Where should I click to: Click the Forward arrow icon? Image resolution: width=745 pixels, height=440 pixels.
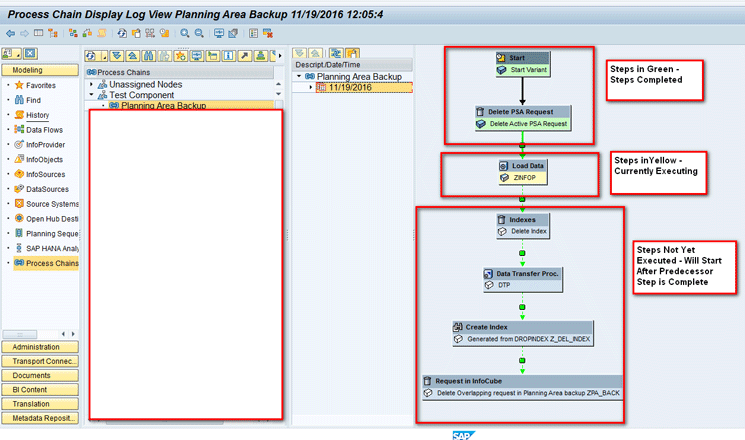[24, 33]
